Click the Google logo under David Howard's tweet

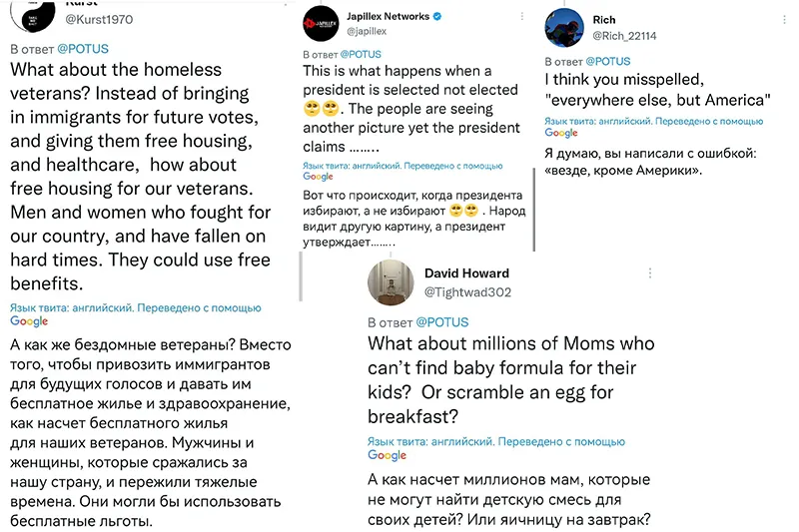coord(387,455)
